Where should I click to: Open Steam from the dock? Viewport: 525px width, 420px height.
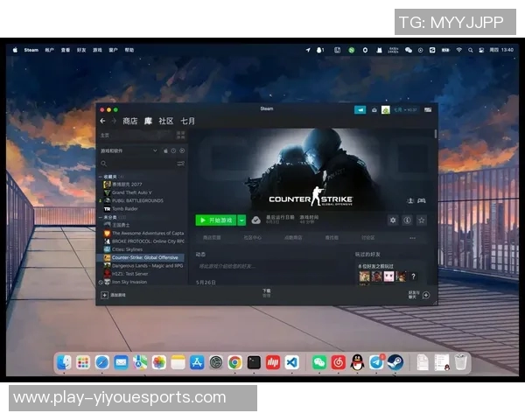395,362
